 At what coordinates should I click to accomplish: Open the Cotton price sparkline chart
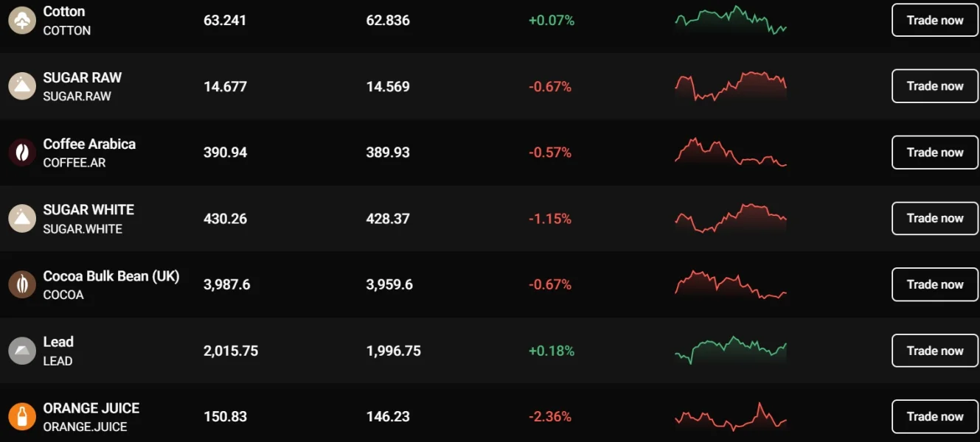(x=730, y=21)
